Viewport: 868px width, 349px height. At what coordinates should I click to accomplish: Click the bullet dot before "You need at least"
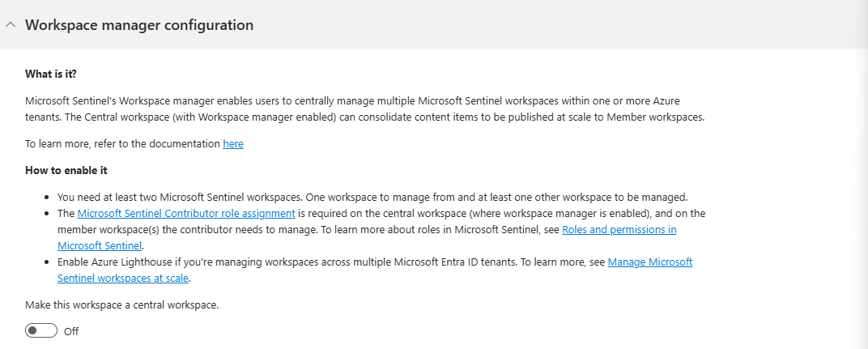[48, 198]
